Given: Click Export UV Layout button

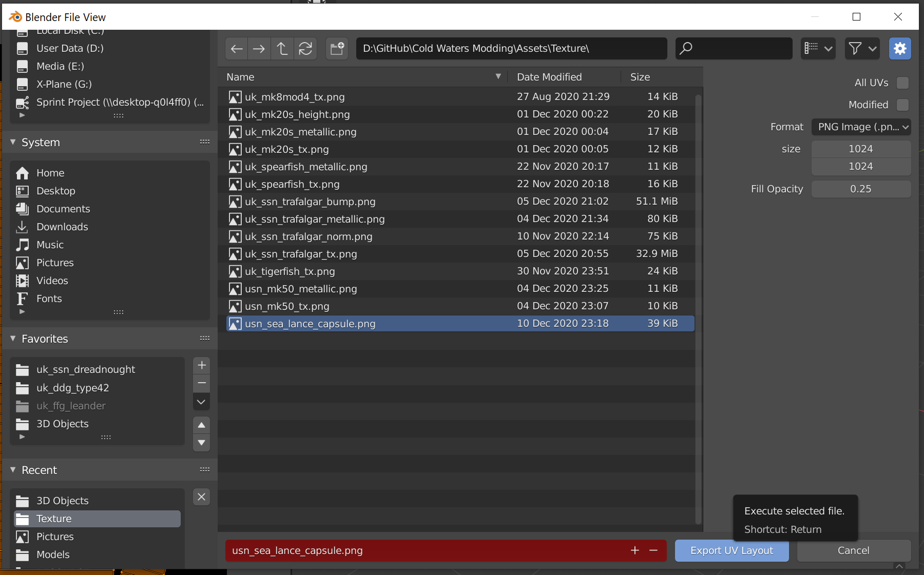Looking at the screenshot, I should (731, 550).
